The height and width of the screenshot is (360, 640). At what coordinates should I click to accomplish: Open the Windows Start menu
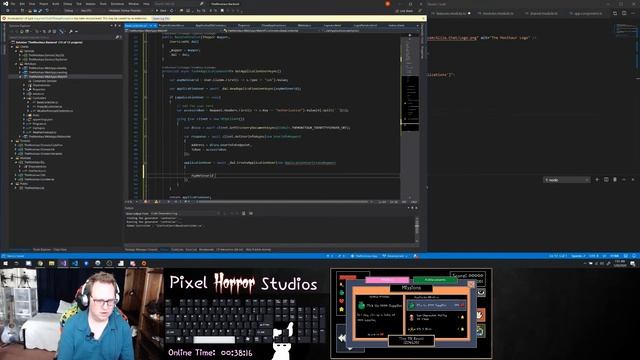point(5,264)
